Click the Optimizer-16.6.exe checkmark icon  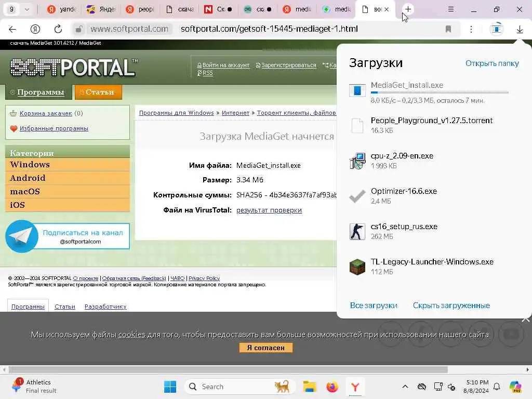[x=357, y=196]
